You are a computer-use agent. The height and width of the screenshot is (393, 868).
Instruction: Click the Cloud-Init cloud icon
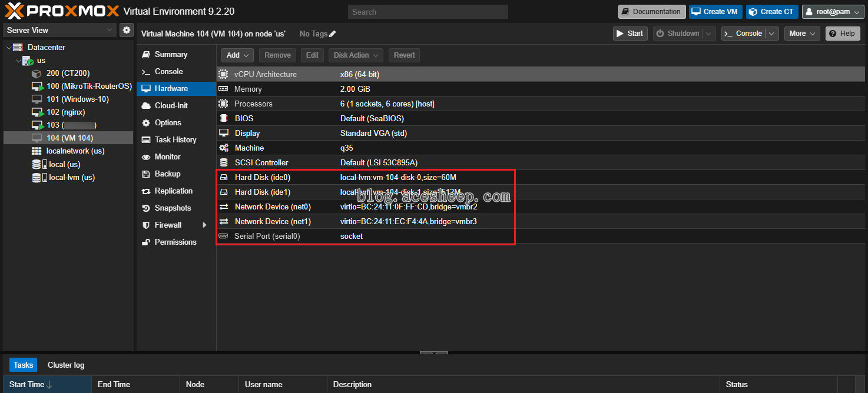[x=146, y=106]
